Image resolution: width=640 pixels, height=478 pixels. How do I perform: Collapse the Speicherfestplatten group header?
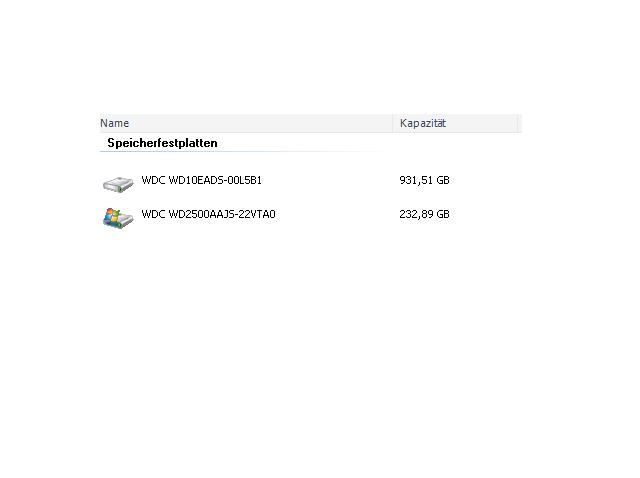coord(162,143)
